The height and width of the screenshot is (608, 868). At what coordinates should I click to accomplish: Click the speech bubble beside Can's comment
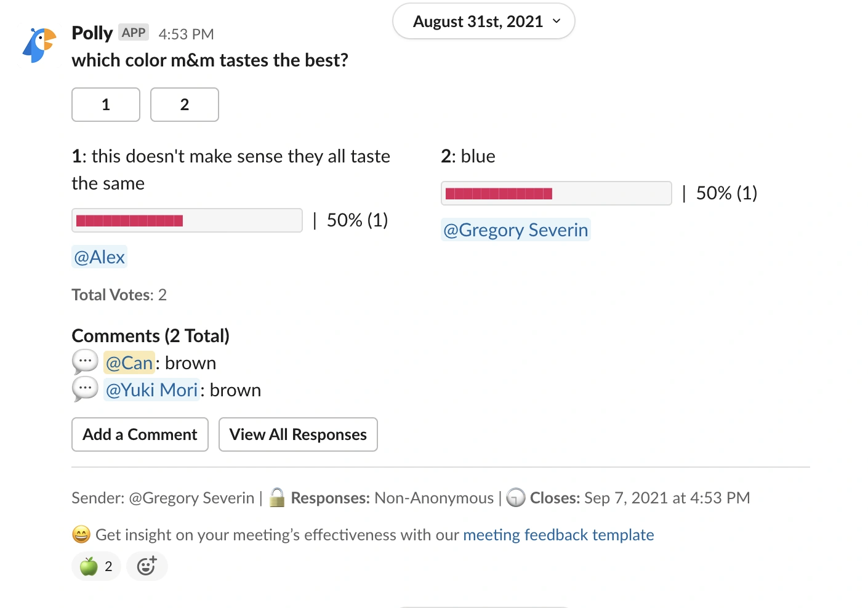click(x=85, y=362)
